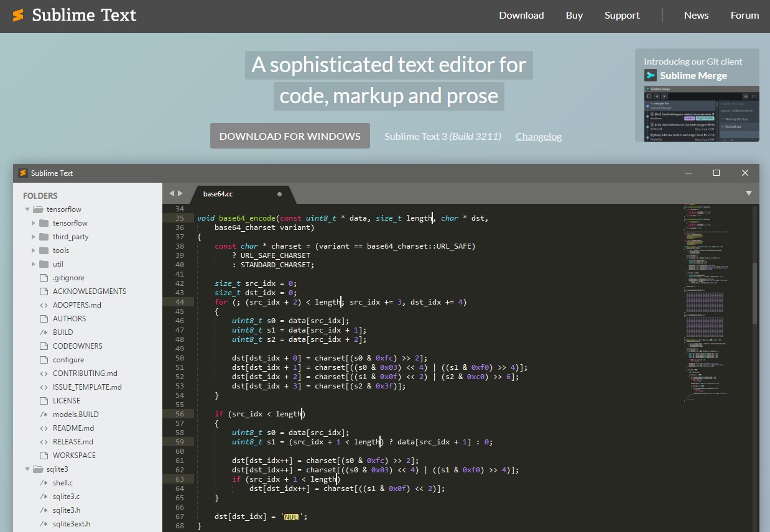
Task: Click the editor vertical scrollbar
Action: pos(754,292)
